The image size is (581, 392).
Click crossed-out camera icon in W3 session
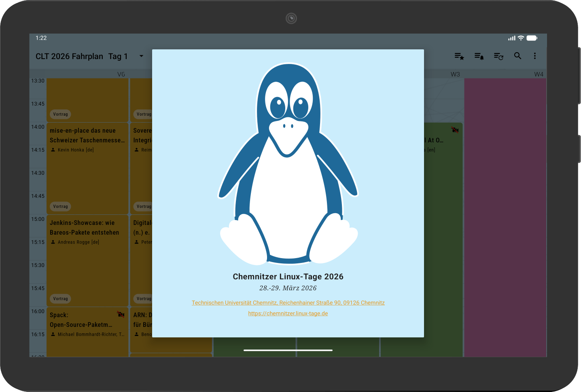[x=455, y=130]
